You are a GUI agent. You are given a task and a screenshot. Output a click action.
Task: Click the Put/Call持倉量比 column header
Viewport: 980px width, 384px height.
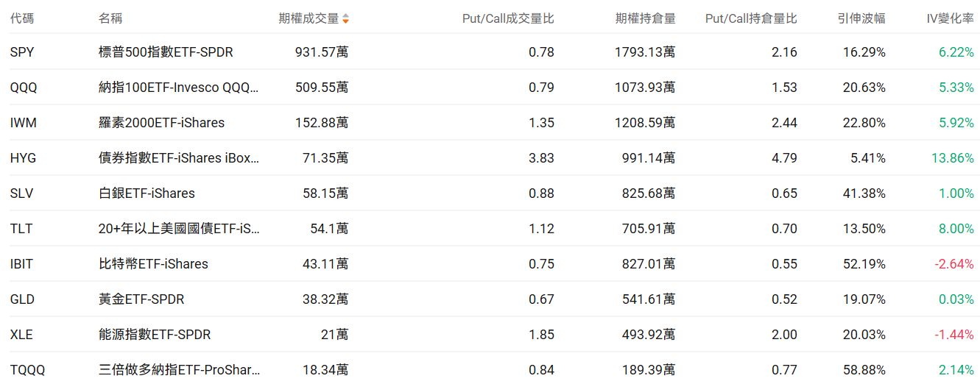(750, 18)
